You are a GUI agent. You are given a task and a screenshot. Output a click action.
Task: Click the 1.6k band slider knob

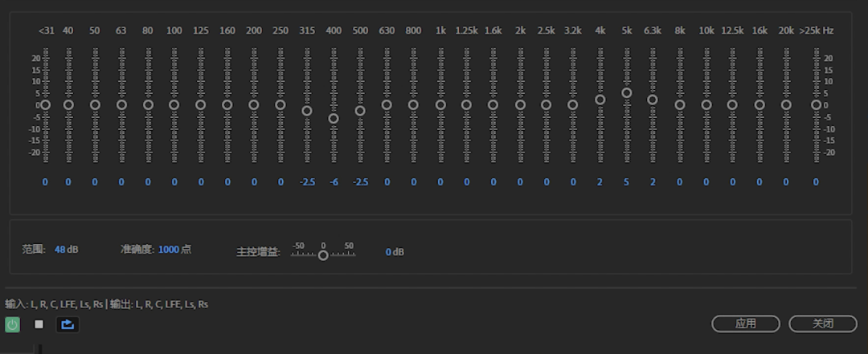(x=493, y=104)
